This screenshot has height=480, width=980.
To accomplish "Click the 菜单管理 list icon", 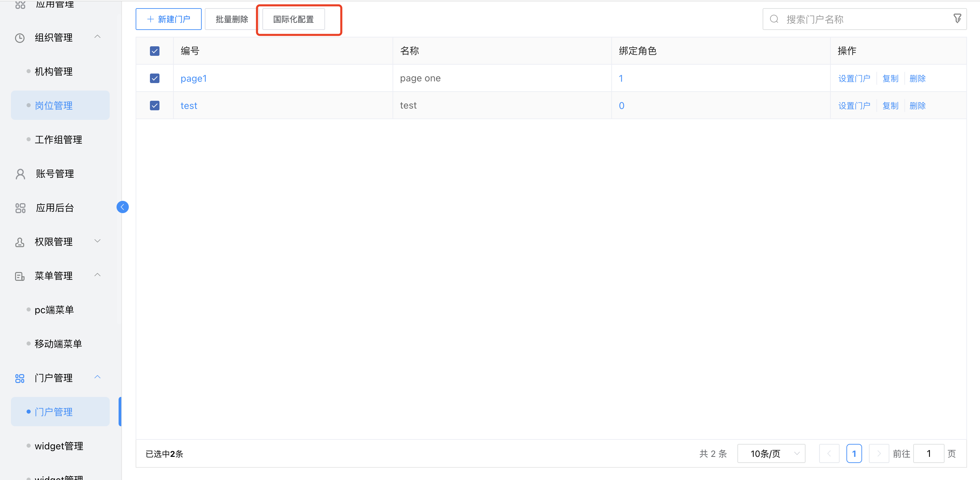I will [x=20, y=276].
